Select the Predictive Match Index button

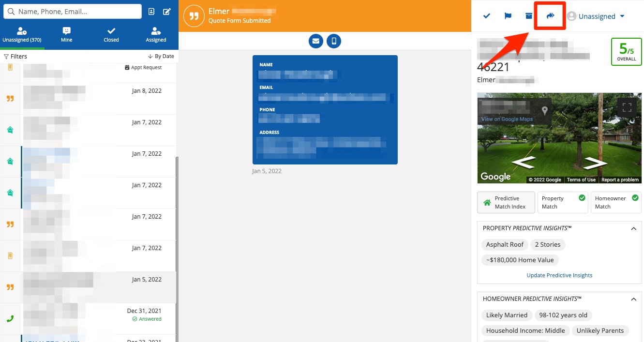(x=506, y=202)
